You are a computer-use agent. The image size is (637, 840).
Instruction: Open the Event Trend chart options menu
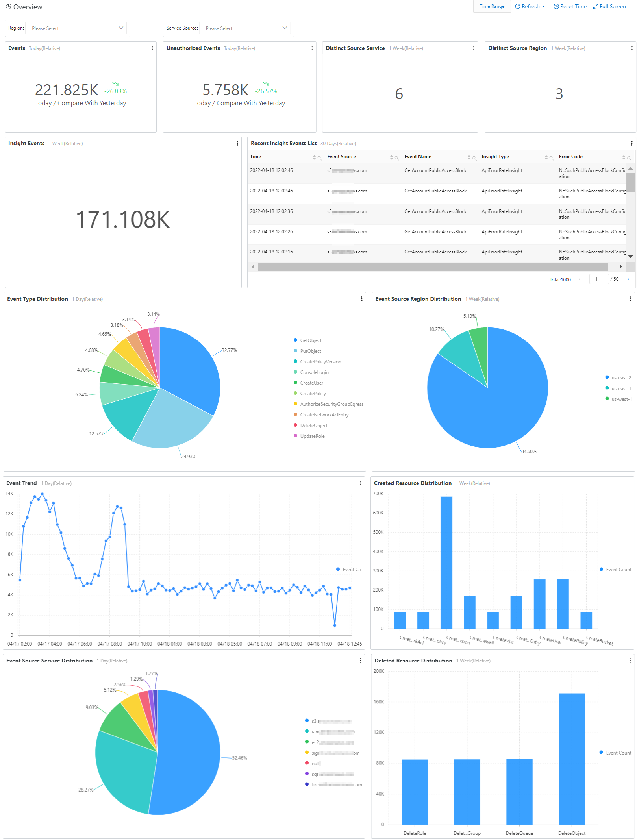click(361, 483)
